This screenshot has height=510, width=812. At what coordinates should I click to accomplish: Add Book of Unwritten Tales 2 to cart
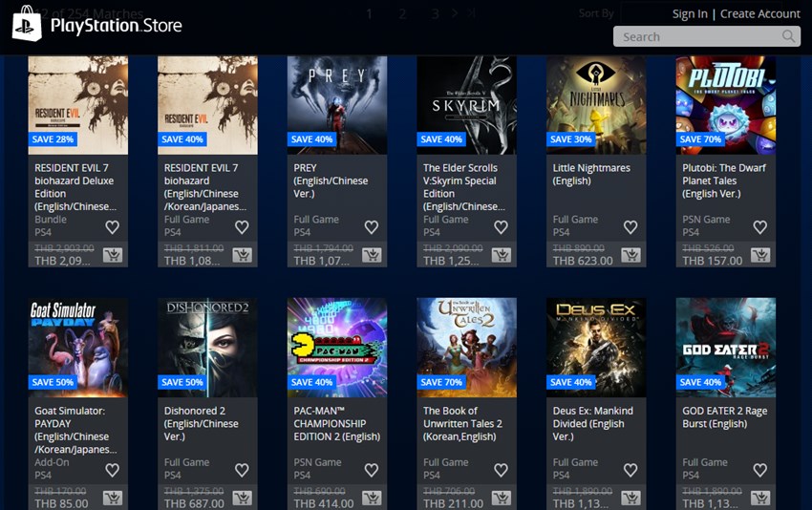[x=501, y=498]
